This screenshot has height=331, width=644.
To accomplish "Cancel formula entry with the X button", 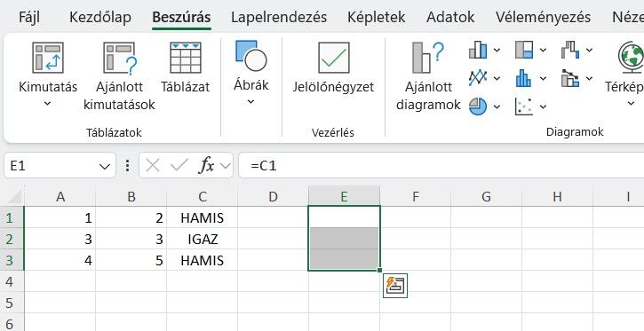I will (153, 166).
